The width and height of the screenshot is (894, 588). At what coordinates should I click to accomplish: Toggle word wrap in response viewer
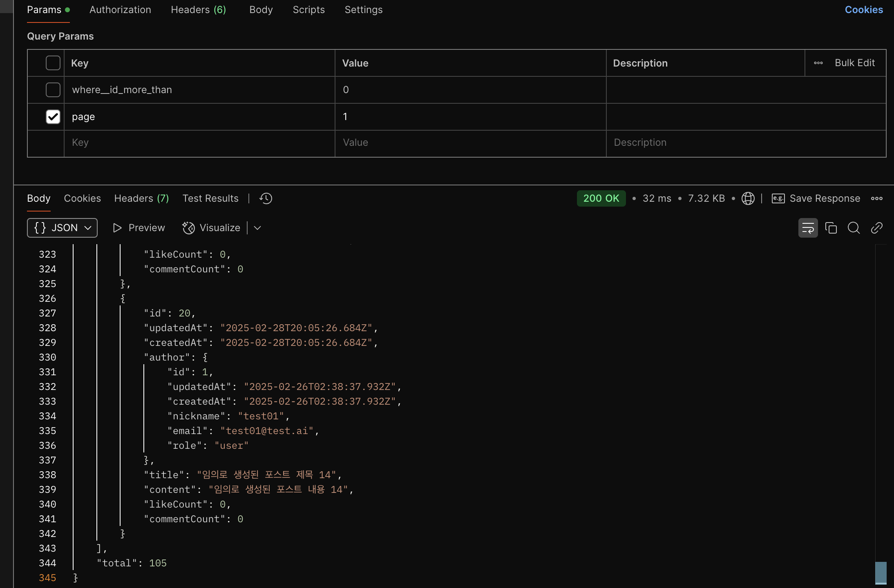[808, 228]
